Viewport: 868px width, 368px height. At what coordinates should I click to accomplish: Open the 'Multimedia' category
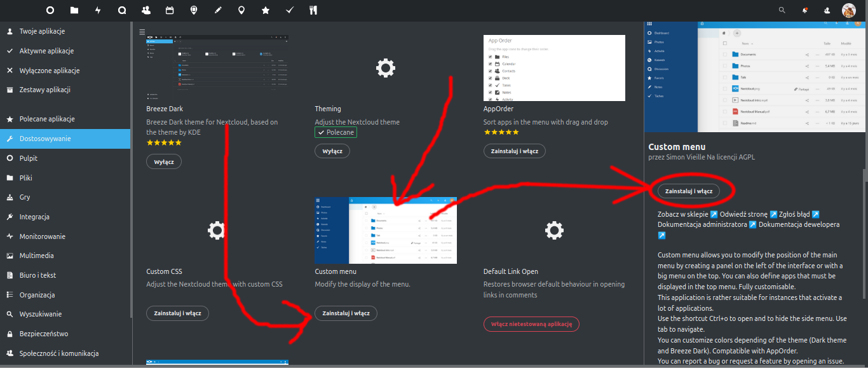[x=65, y=256]
